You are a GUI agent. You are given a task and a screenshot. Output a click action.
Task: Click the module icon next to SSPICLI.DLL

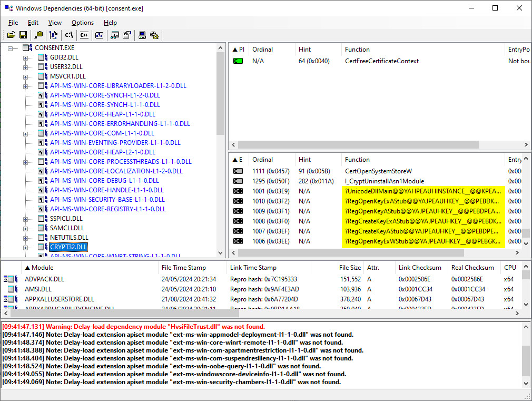point(43,218)
